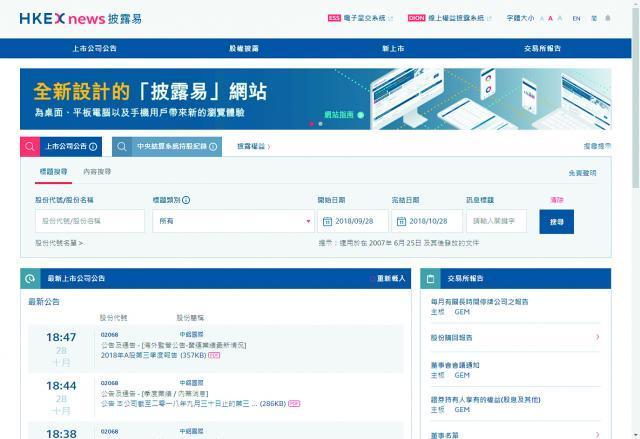Expand the 標題類別 dropdown showing 所有
Image resolution: width=640 pixels, height=439 pixels.
click(x=233, y=221)
